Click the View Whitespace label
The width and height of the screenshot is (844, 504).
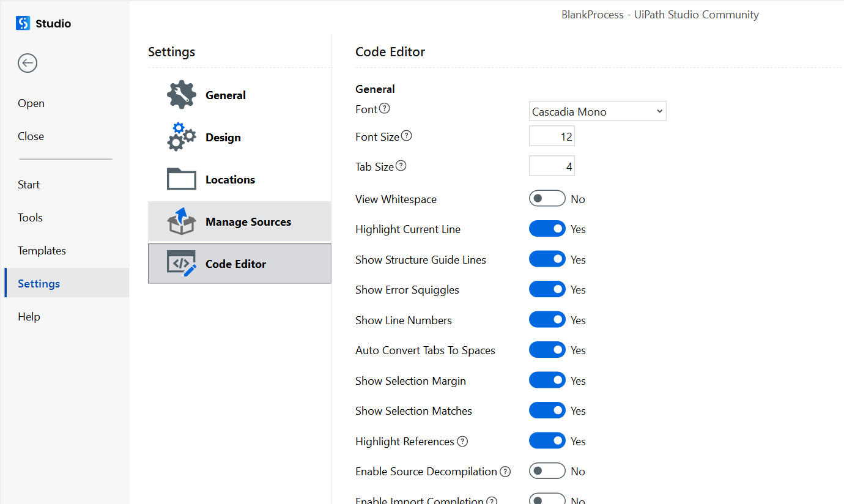tap(396, 199)
